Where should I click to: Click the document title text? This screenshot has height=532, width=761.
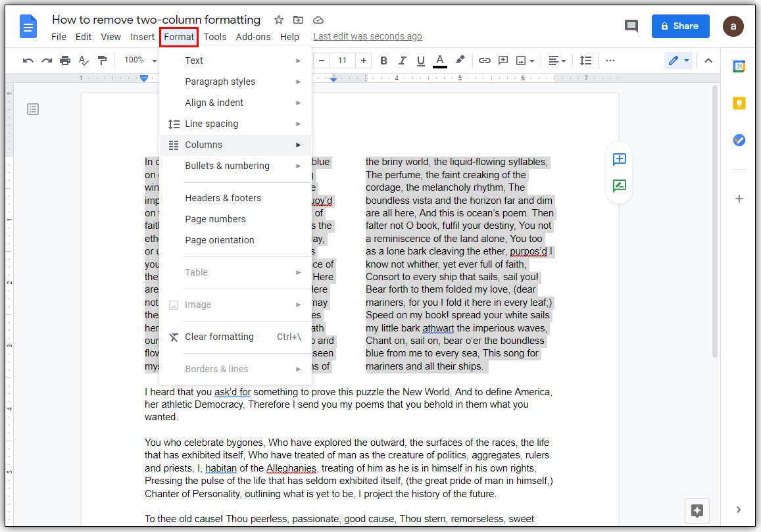point(157,20)
